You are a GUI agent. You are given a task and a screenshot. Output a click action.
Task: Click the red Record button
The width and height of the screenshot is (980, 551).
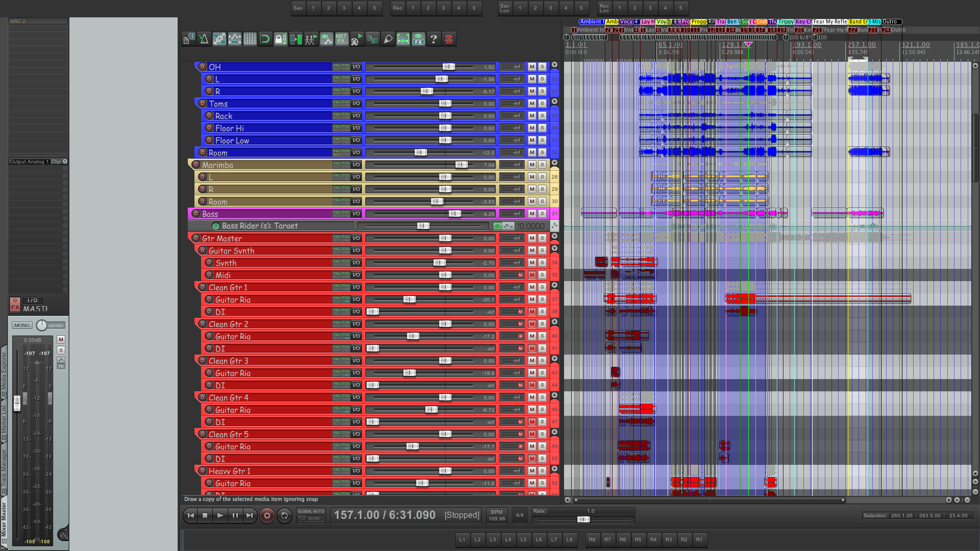pyautogui.click(x=267, y=516)
